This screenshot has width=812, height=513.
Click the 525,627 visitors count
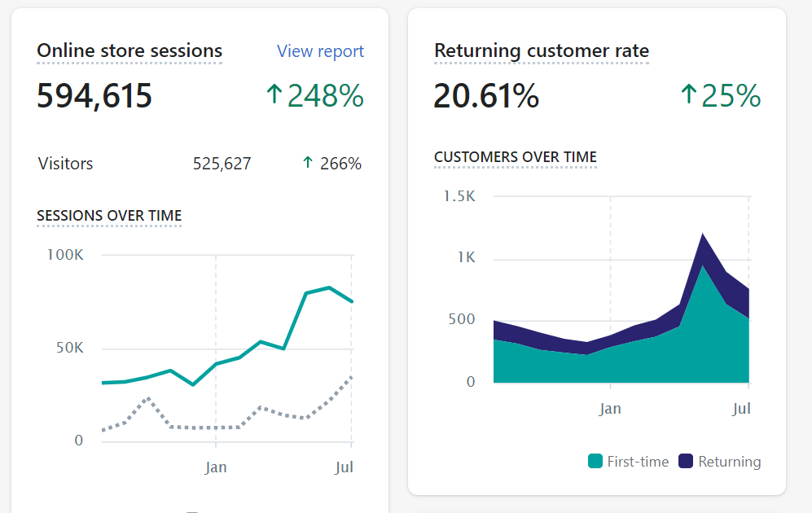click(222, 164)
